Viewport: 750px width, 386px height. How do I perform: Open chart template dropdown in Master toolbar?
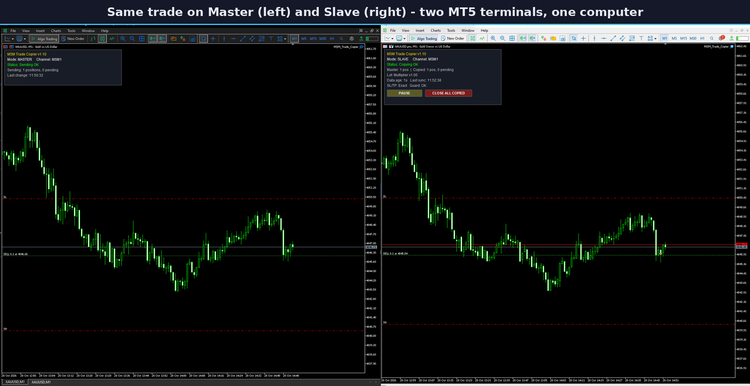tap(22, 39)
